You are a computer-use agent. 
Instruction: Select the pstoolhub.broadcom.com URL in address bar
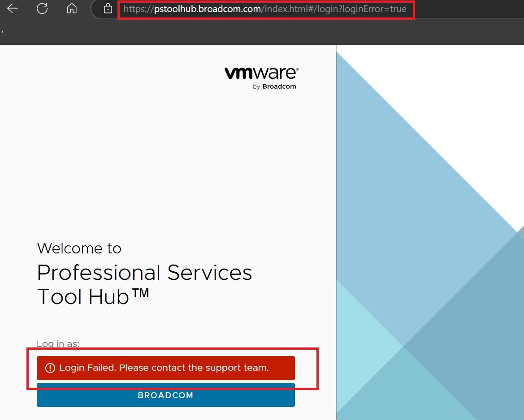point(265,9)
